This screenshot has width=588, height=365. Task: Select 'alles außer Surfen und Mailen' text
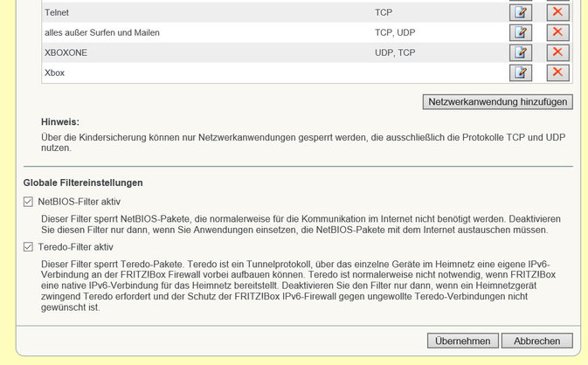pos(102,32)
